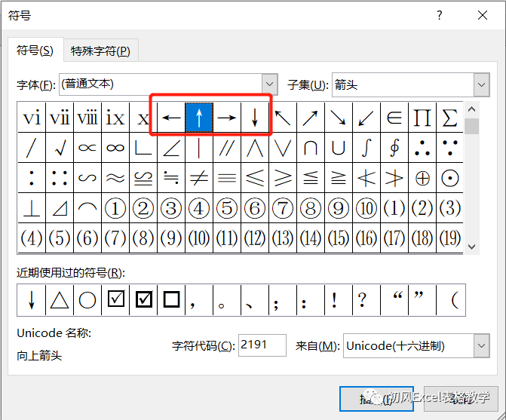Select the parenthesized (10) symbol
Viewport: 506px width, 420px height.
(x=199, y=238)
